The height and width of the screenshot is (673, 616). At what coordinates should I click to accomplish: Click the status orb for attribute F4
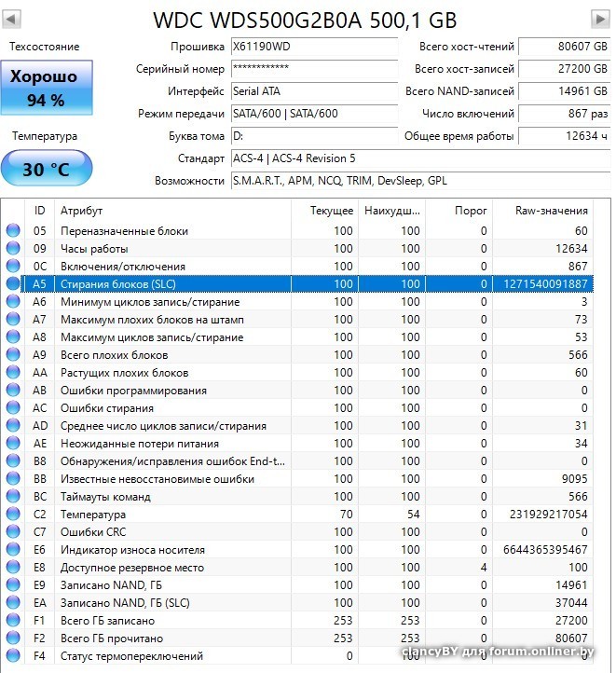13,656
